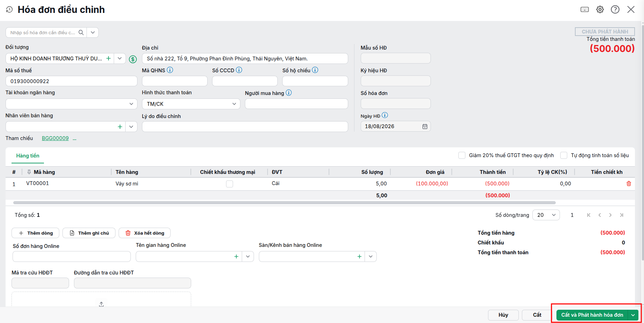Expand the Đối tượng dropdown
Screen dimensions: 644x323
(120, 58)
